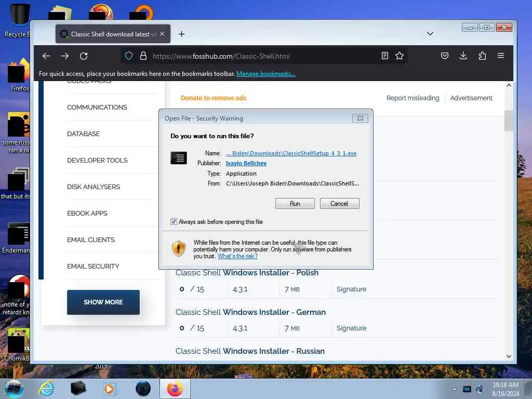532x399 pixels.
Task: Open Windows Media Player taskbar icon
Action: point(109,389)
